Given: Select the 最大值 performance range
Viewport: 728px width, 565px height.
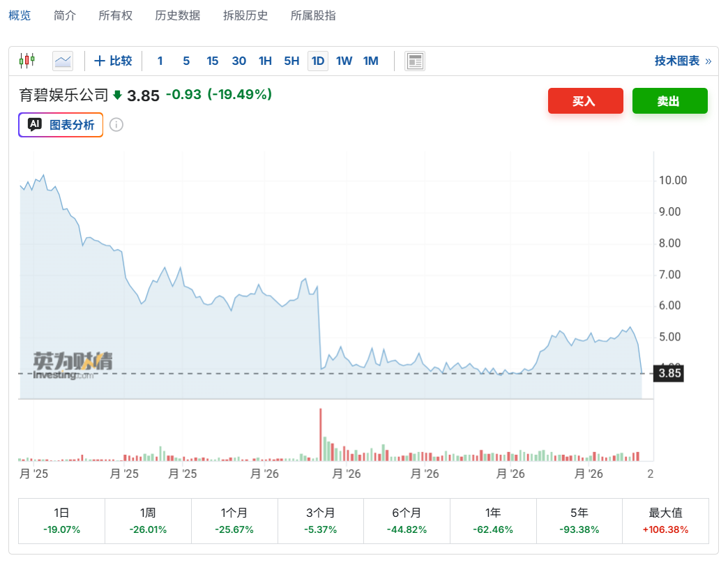Looking at the screenshot, I should pyautogui.click(x=665, y=521).
